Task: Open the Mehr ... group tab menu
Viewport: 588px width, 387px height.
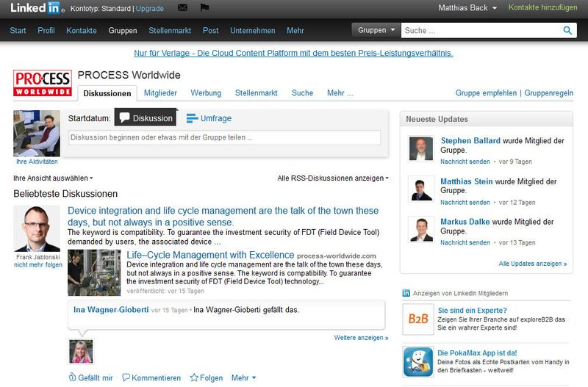Action: coord(340,93)
